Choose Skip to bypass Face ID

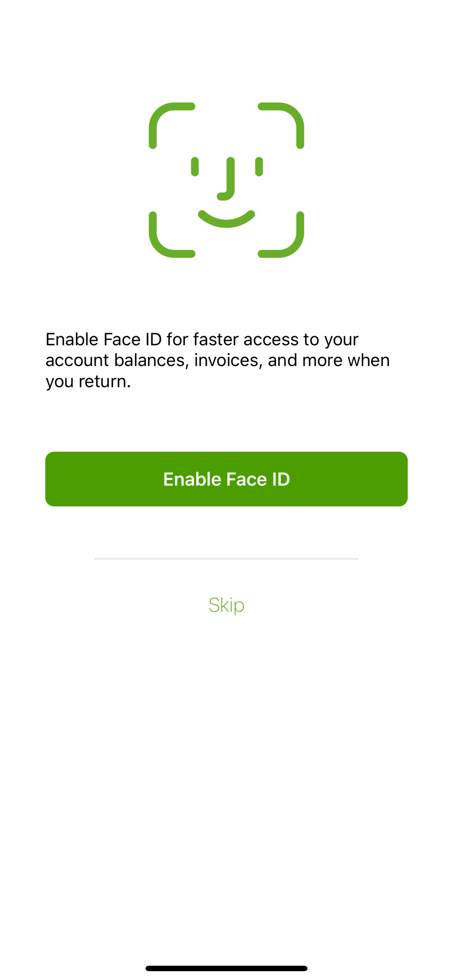[x=226, y=605]
